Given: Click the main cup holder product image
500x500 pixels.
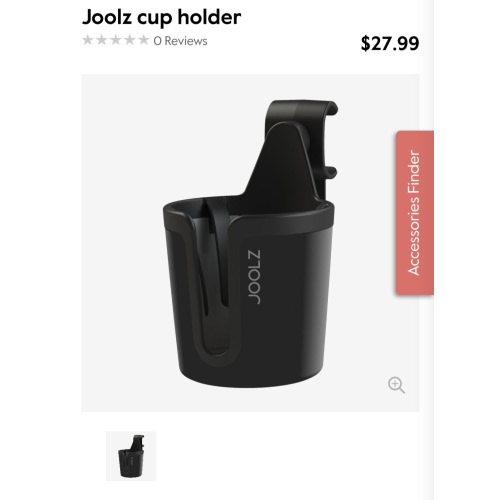Looking at the screenshot, I should [x=251, y=243].
